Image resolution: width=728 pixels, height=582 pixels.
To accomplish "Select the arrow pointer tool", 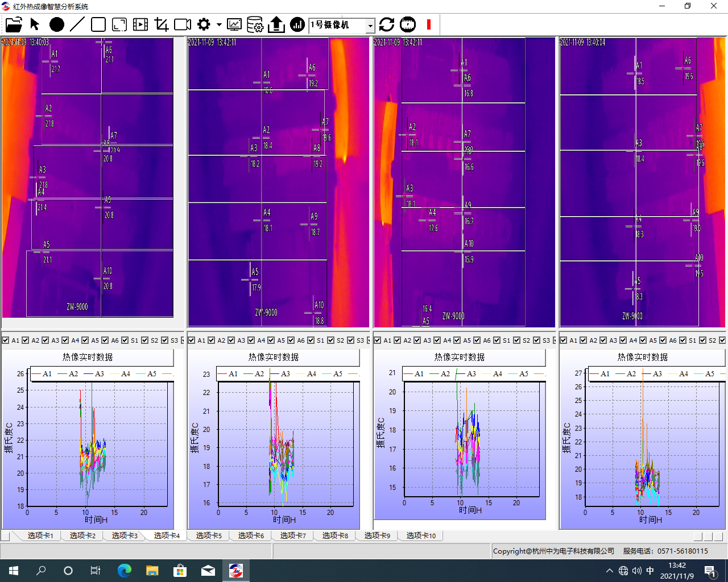I will tap(35, 24).
